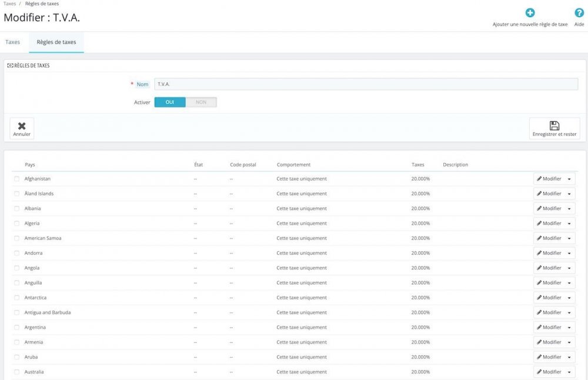588x380 pixels.
Task: Expand dropdown arrow for American Samoa row
Action: [569, 238]
